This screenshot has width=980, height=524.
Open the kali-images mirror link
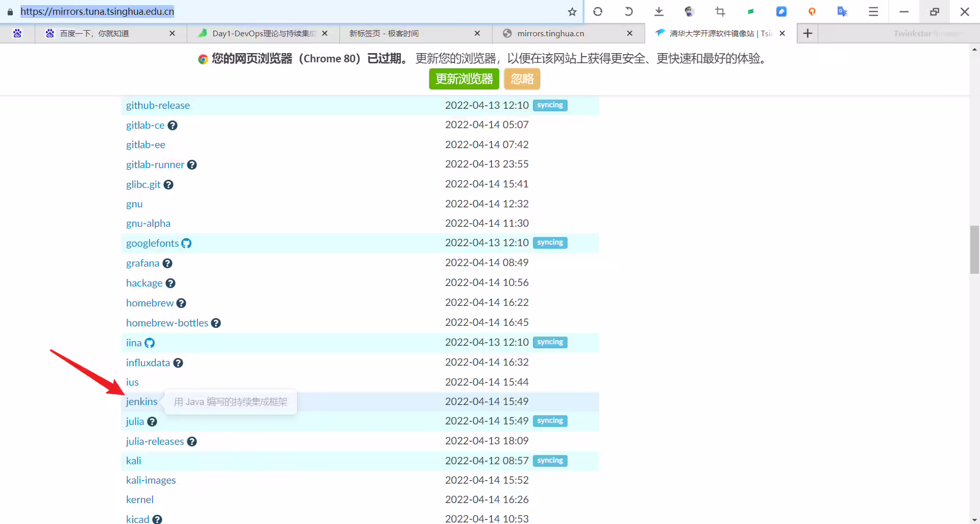click(x=151, y=480)
